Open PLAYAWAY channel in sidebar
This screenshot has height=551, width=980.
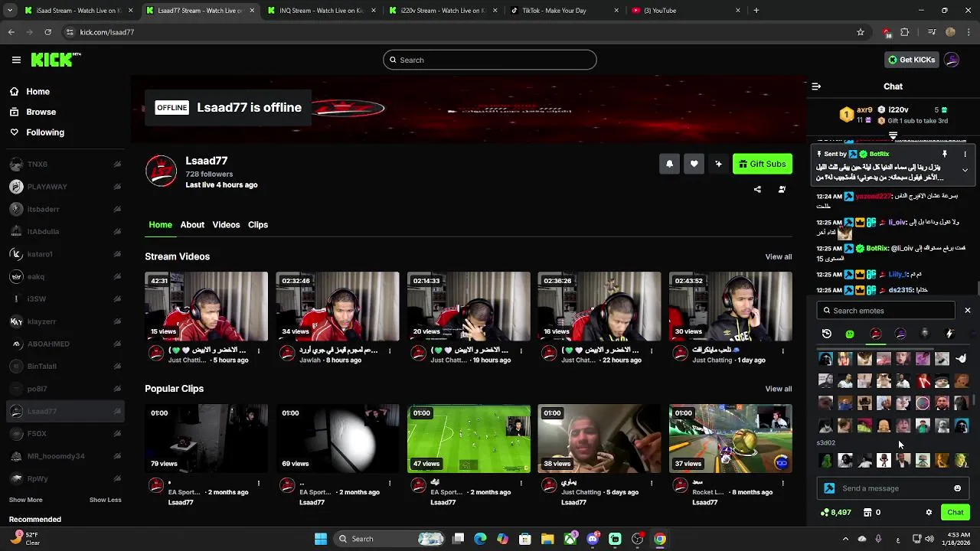click(x=65, y=187)
